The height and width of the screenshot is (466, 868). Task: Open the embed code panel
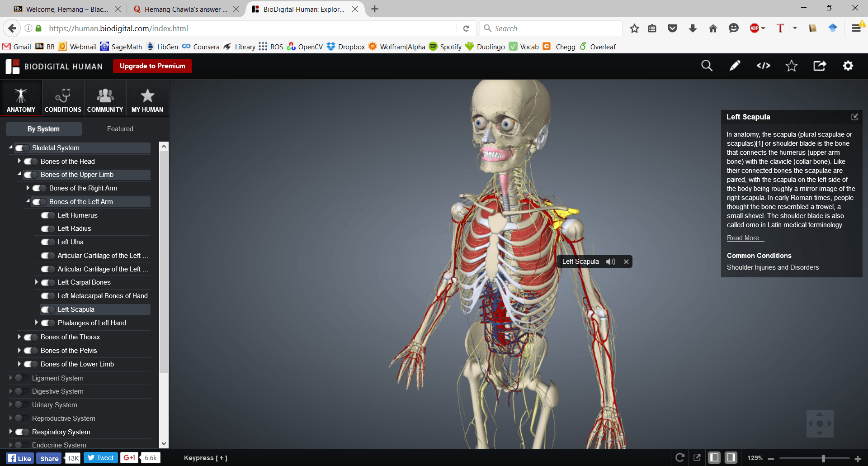763,66
